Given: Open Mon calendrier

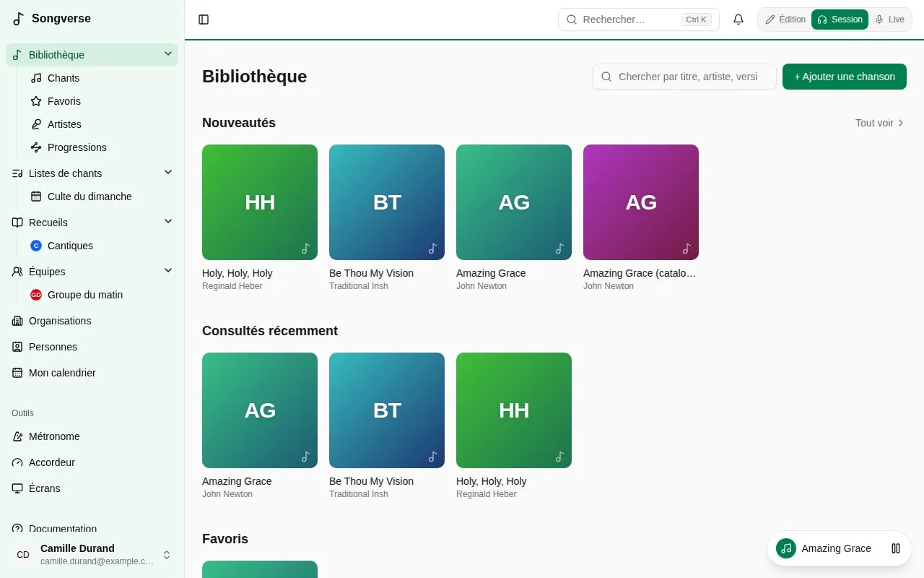Looking at the screenshot, I should click(92, 373).
